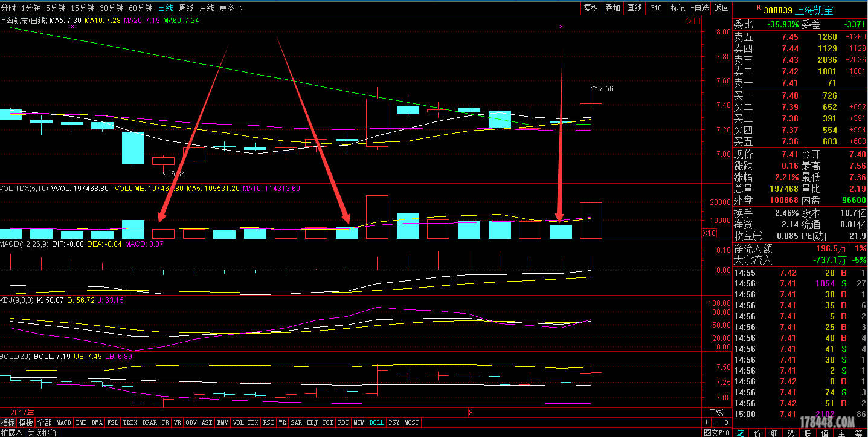
Task: Select the SAR indicator
Action: click(296, 422)
